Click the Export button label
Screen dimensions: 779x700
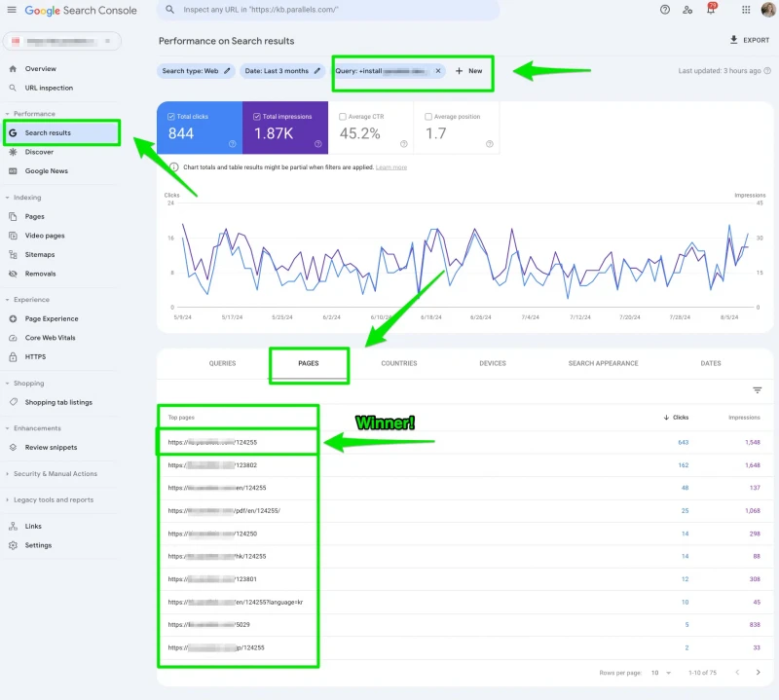(757, 40)
